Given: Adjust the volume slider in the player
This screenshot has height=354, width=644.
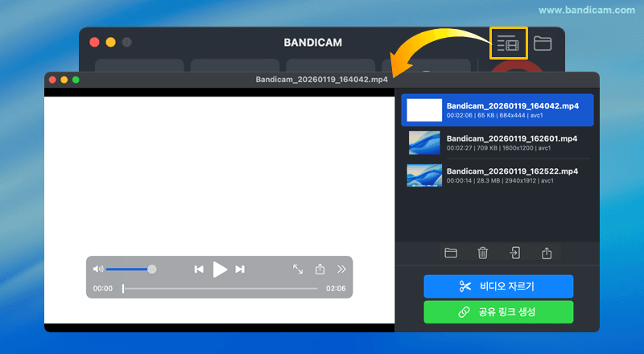Looking at the screenshot, I should pyautogui.click(x=130, y=269).
